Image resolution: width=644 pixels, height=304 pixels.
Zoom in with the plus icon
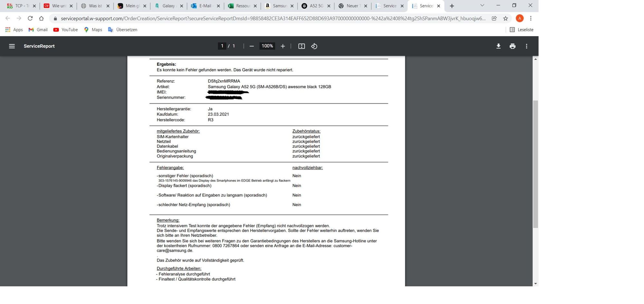coord(283,46)
